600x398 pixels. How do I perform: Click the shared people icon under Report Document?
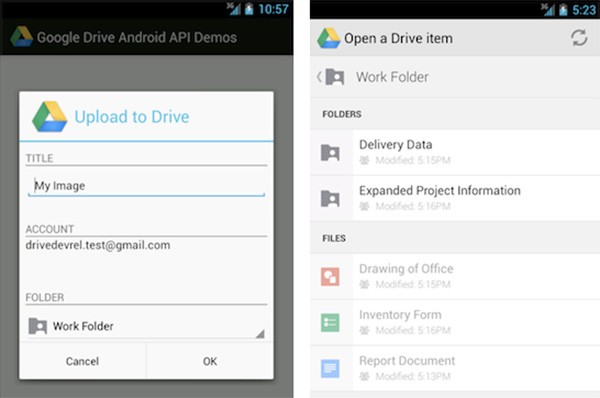click(364, 376)
